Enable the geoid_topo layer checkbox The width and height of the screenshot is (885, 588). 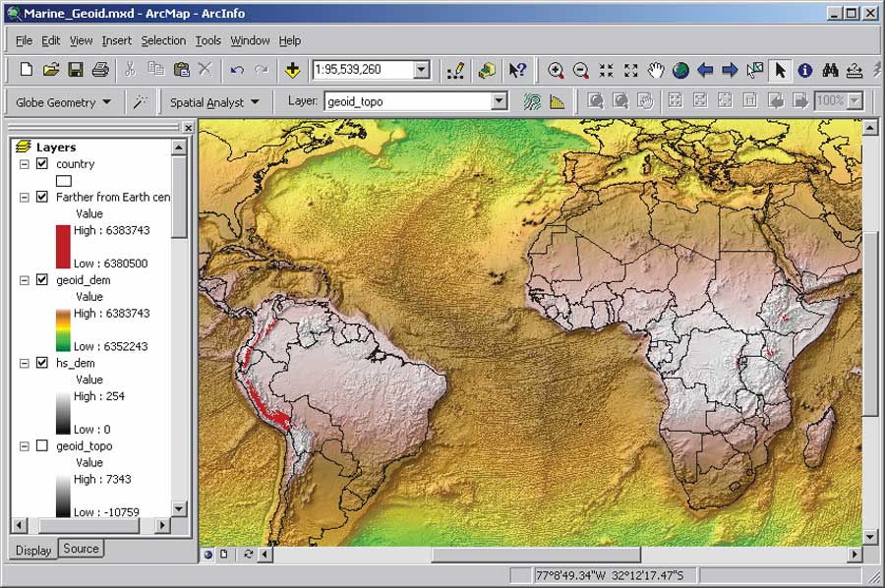pyautogui.click(x=41, y=445)
